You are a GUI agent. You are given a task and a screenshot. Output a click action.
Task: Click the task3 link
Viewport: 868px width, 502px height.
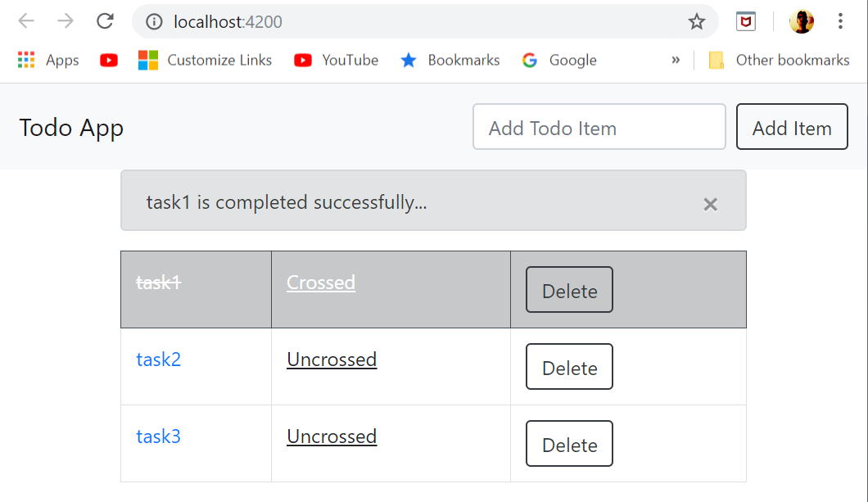click(159, 436)
